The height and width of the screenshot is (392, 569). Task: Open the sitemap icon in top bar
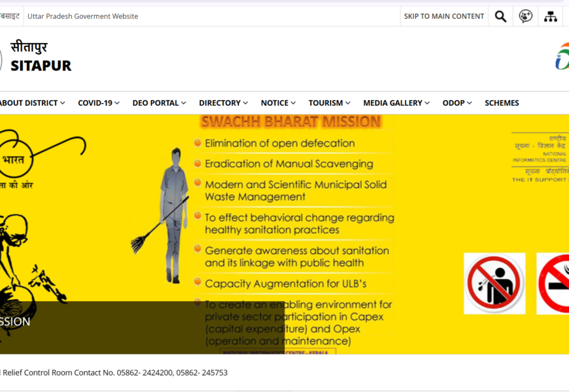click(551, 16)
